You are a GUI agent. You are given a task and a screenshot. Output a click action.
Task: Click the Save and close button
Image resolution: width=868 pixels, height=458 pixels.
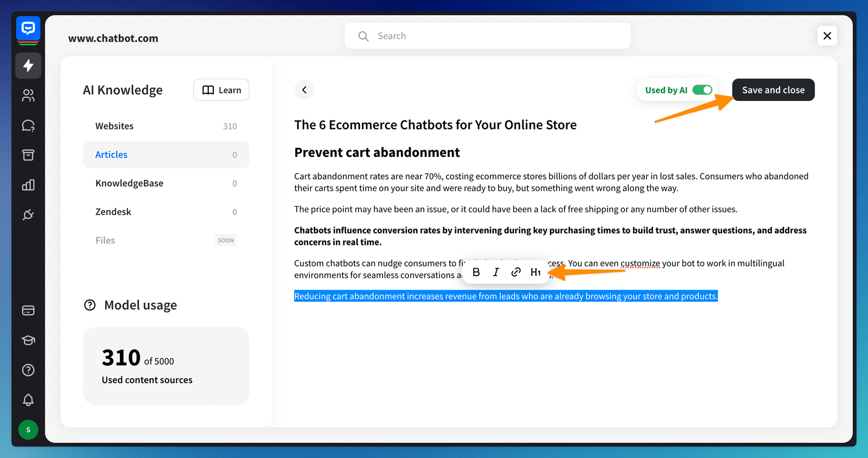[773, 90]
